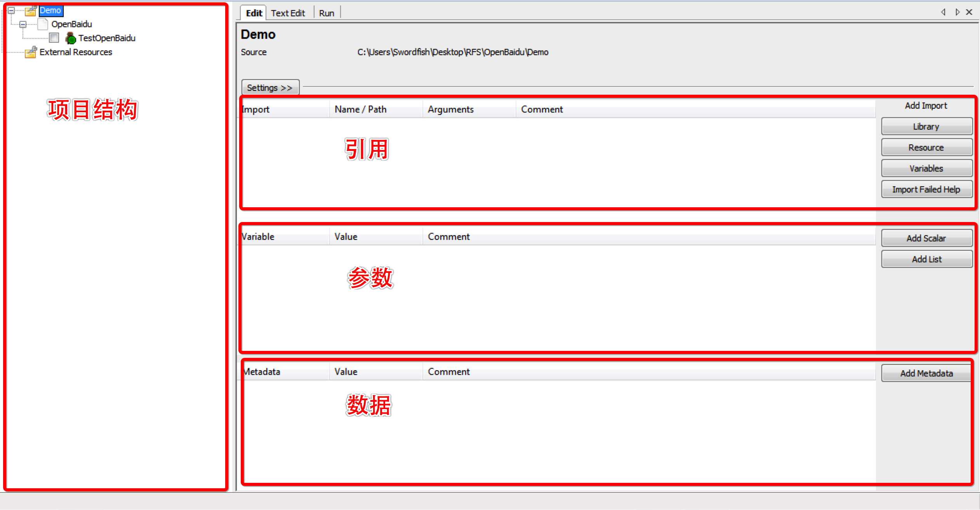Click the left arrow tab navigation icon

[x=944, y=12]
